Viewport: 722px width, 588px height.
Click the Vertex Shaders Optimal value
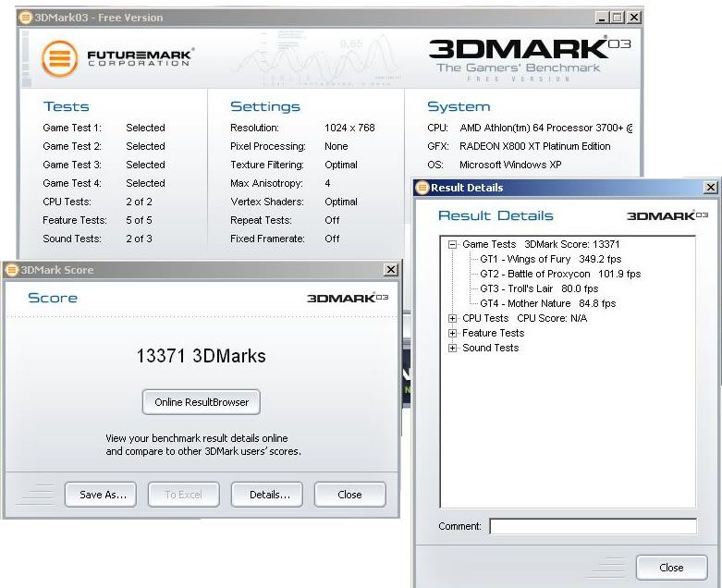pyautogui.click(x=341, y=202)
